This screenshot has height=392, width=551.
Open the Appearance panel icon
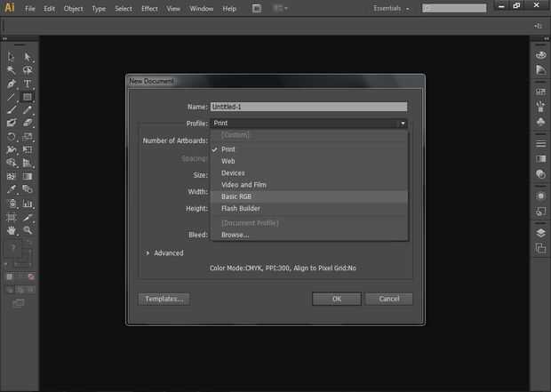541,196
